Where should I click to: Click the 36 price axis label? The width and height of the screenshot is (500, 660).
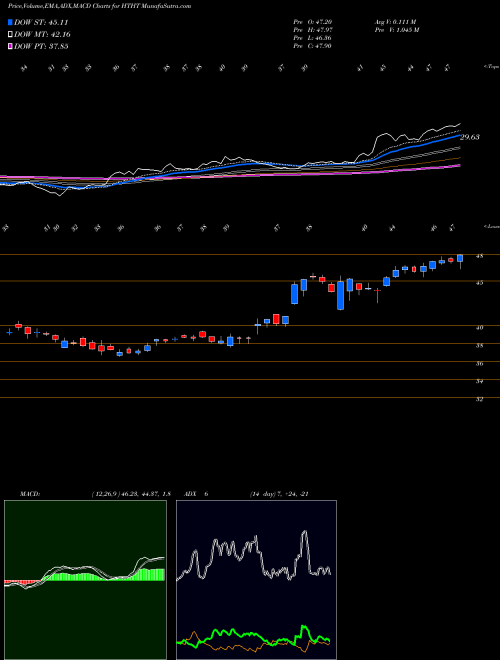pos(479,364)
